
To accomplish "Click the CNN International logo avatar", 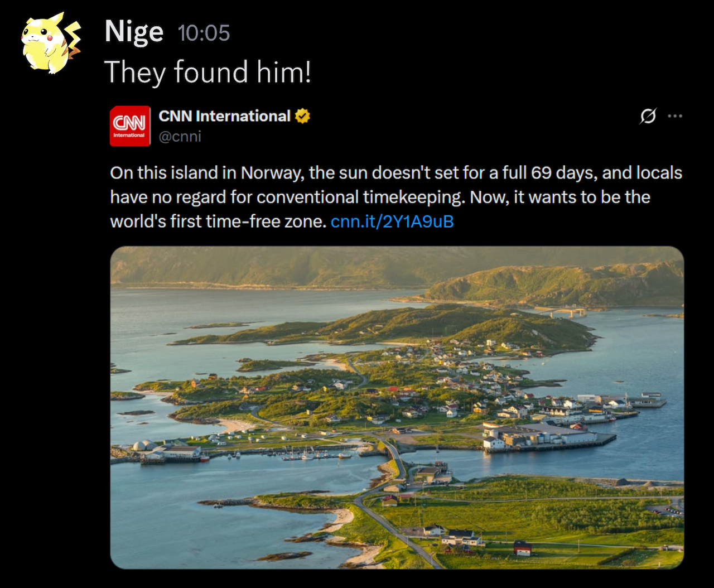I will tap(130, 126).
